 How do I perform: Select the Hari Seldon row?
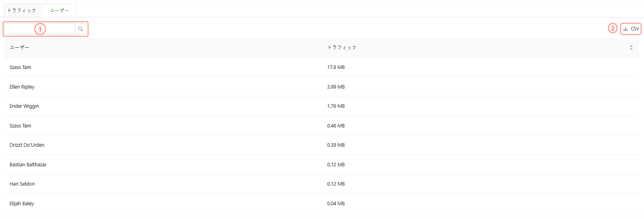pos(22,184)
